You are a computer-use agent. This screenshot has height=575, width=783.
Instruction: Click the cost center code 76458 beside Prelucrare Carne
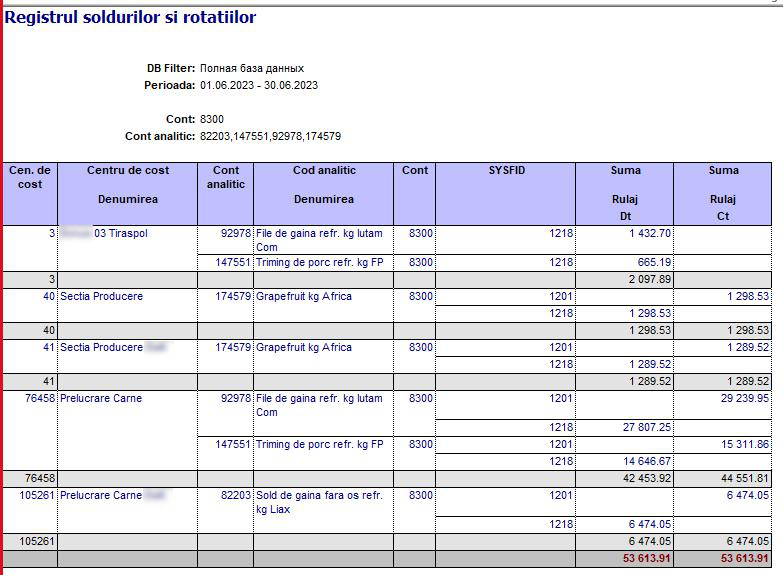click(x=40, y=398)
